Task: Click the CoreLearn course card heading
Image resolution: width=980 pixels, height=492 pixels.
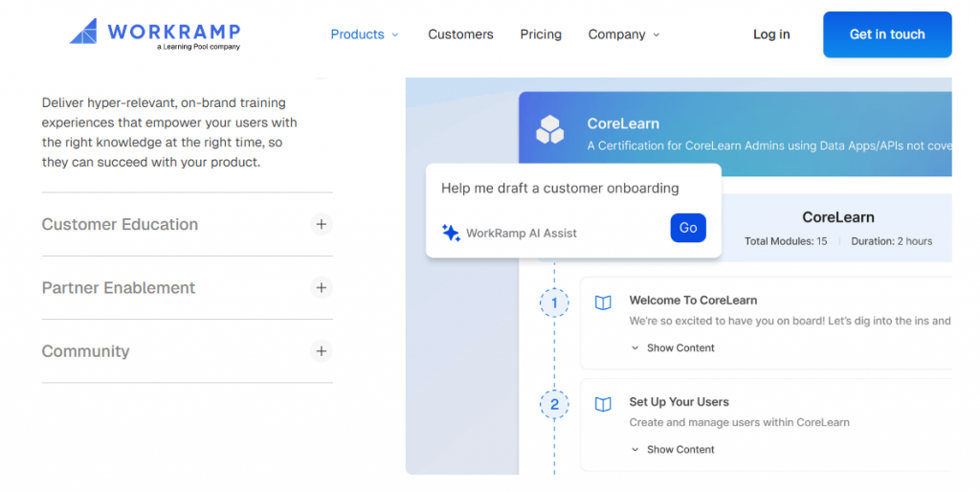Action: [838, 217]
